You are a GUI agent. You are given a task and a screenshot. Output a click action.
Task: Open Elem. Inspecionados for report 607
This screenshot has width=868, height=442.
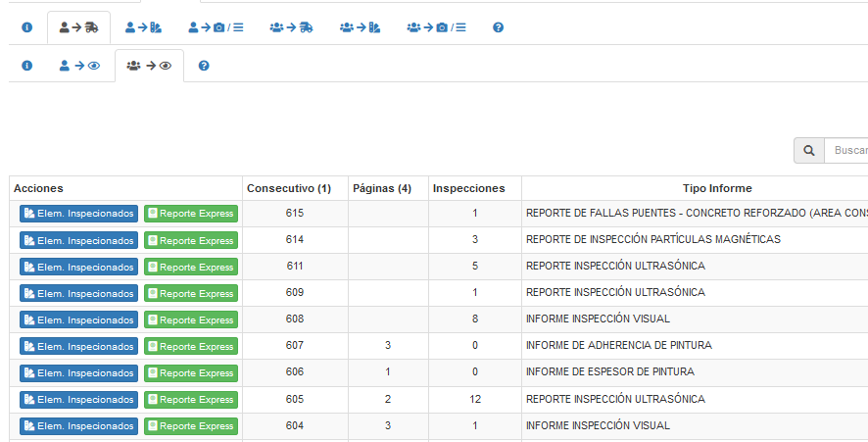(x=78, y=346)
